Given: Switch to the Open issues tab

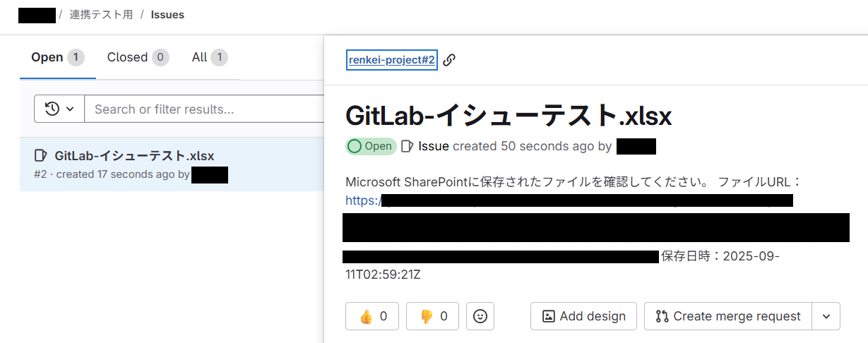Looking at the screenshot, I should pos(47,57).
